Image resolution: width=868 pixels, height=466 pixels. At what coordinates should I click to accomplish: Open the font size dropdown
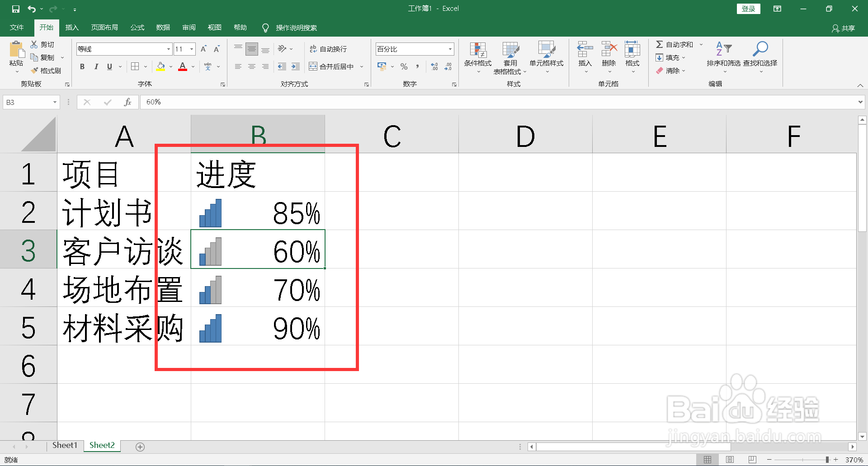(x=192, y=49)
